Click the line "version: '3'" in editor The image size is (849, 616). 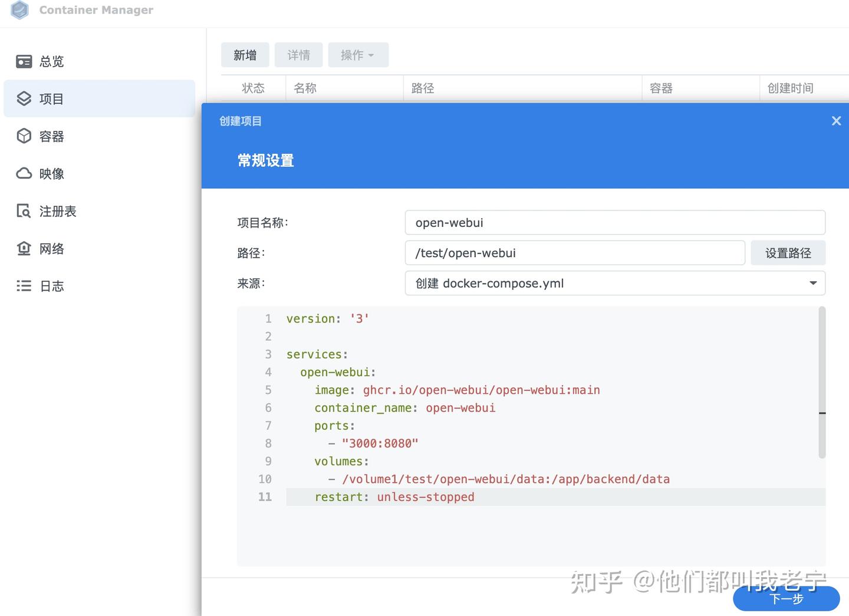tap(328, 318)
